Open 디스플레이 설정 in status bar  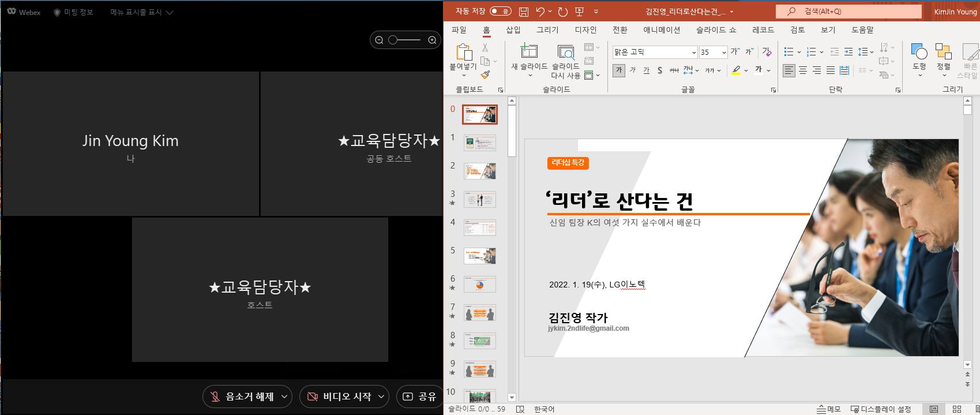coord(881,409)
